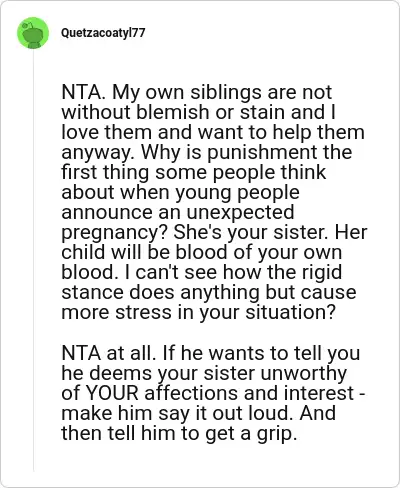Select the line 'love them and want to help them'

(x=213, y=132)
